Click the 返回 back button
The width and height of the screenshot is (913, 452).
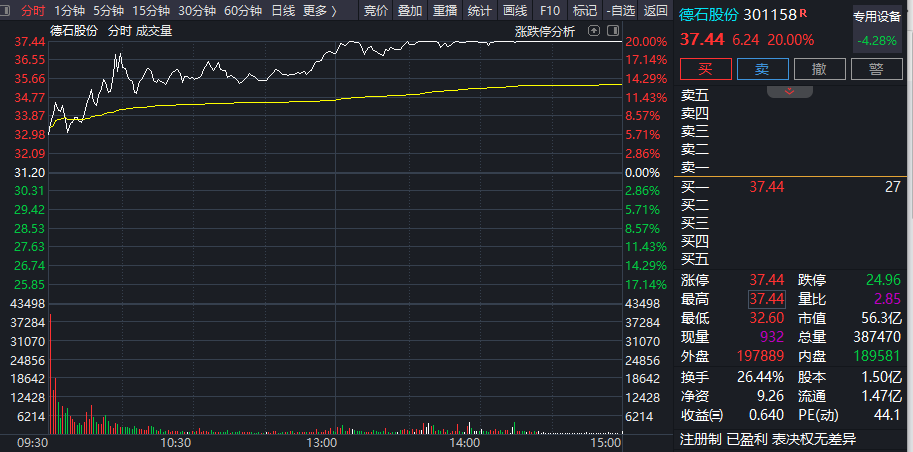point(656,11)
